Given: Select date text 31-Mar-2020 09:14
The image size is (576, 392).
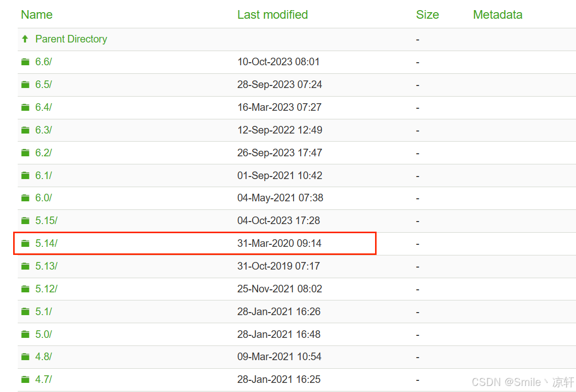Looking at the screenshot, I should (x=279, y=243).
